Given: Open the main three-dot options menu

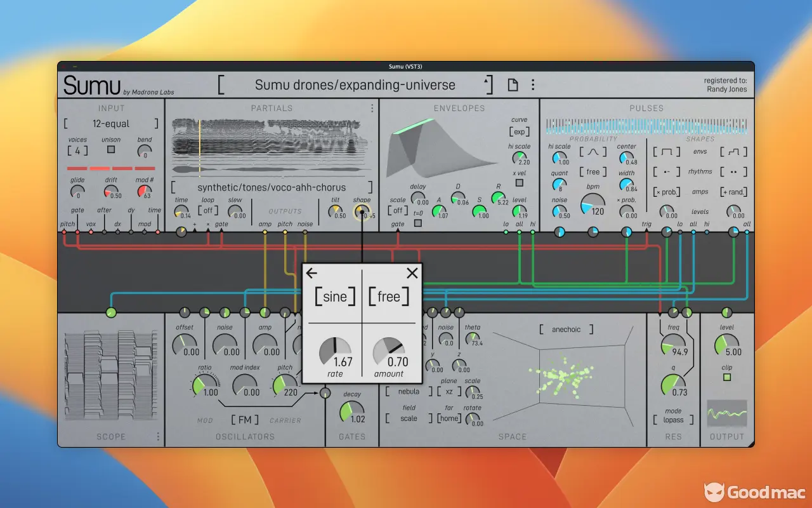Looking at the screenshot, I should pyautogui.click(x=533, y=85).
